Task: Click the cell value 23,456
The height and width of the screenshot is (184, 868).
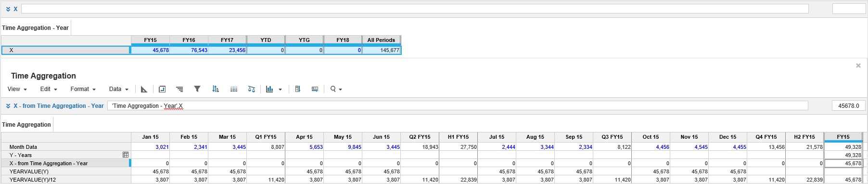Action: [227, 50]
